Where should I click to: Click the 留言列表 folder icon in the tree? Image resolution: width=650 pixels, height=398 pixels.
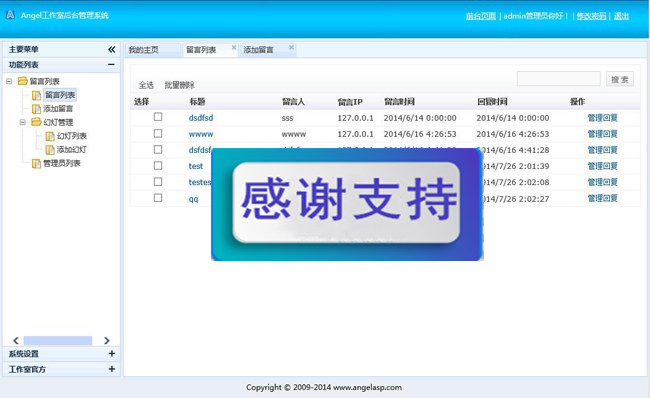22,81
